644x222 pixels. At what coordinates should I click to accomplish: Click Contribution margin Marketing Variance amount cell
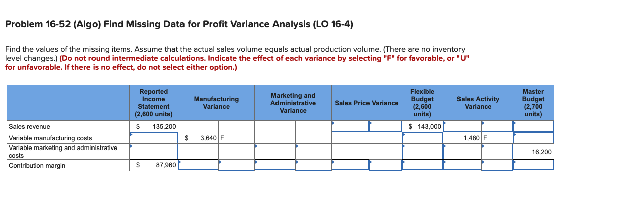coord(274,165)
